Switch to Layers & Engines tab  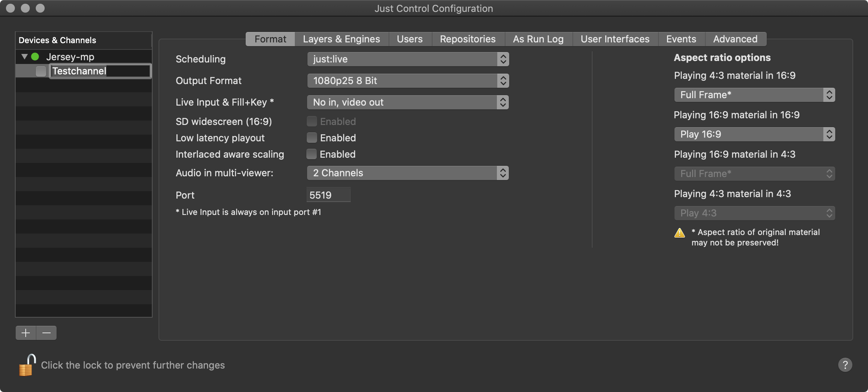coord(341,39)
